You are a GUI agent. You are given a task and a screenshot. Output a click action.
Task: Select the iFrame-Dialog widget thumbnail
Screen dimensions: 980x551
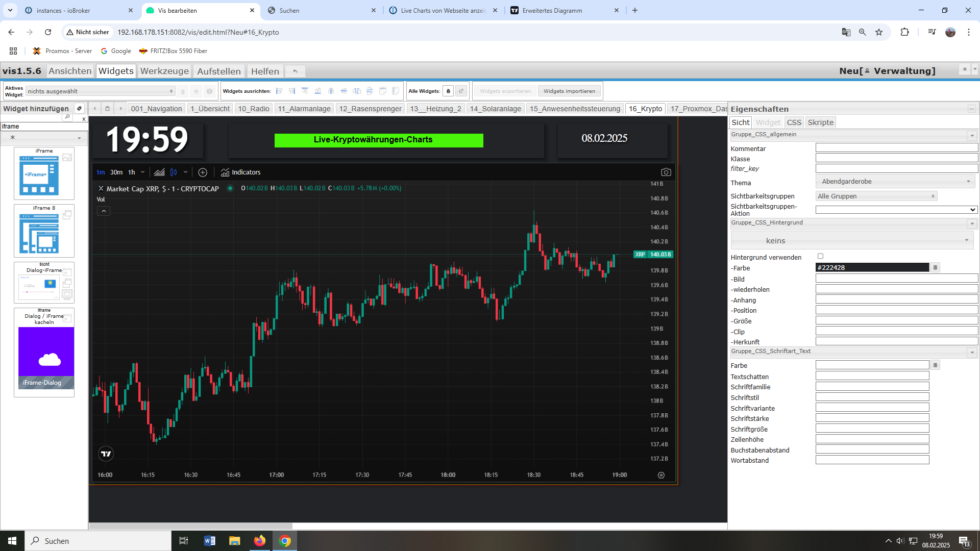coord(44,352)
